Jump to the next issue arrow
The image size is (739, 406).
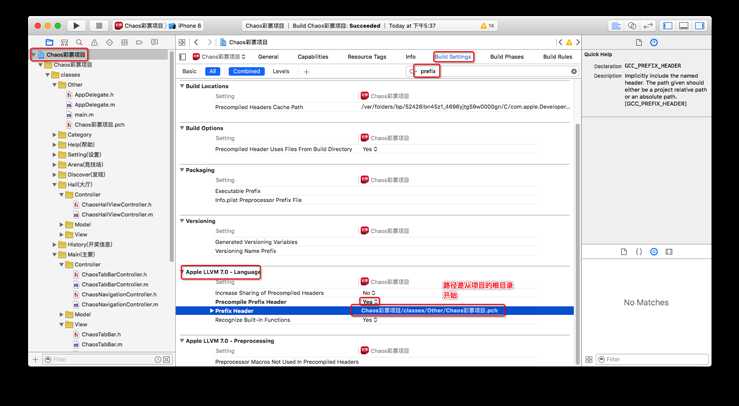click(578, 42)
